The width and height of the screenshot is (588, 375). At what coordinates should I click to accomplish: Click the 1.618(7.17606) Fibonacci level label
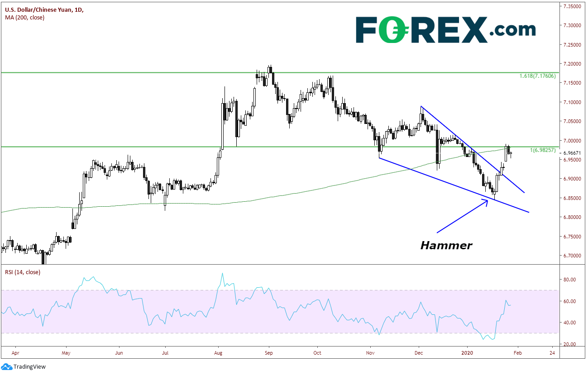537,76
